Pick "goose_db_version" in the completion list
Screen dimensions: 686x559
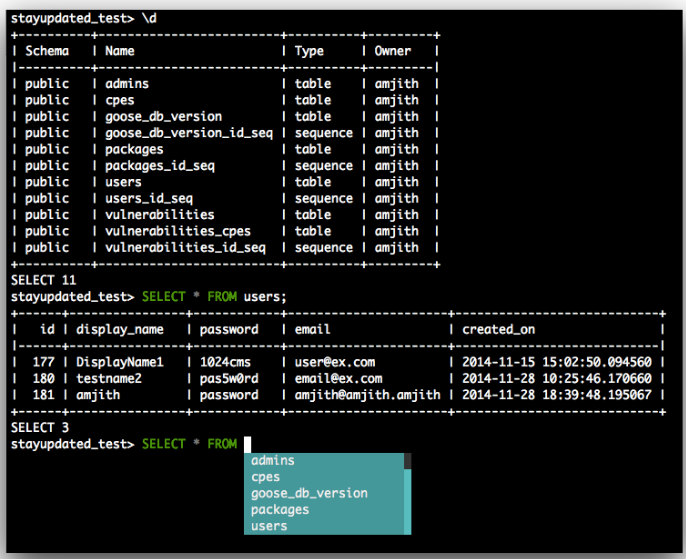coord(309,493)
